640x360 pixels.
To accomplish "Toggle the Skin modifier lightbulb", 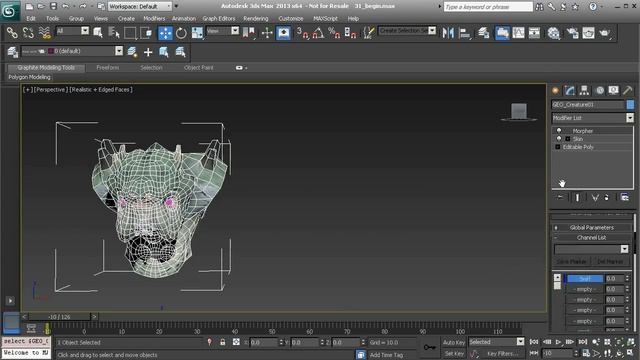I will pyautogui.click(x=559, y=139).
